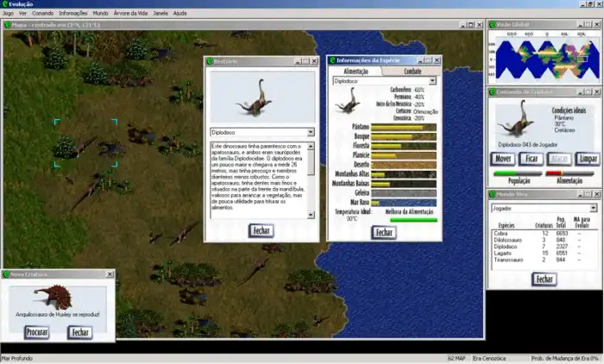Open the Árvore da Vida menu

(131, 14)
